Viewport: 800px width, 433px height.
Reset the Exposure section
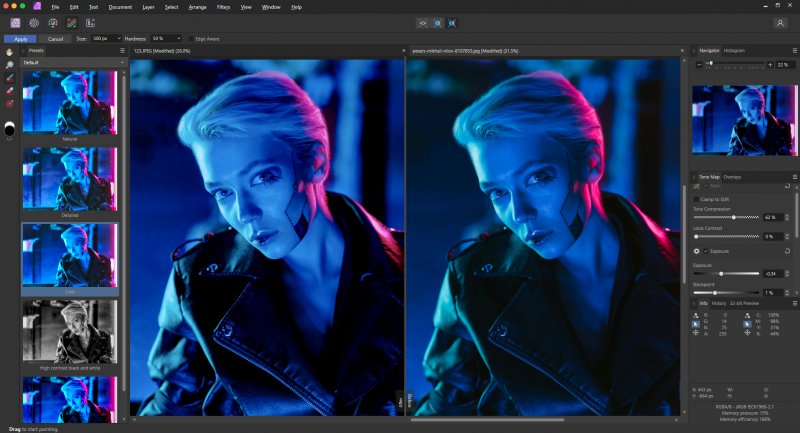(x=787, y=251)
